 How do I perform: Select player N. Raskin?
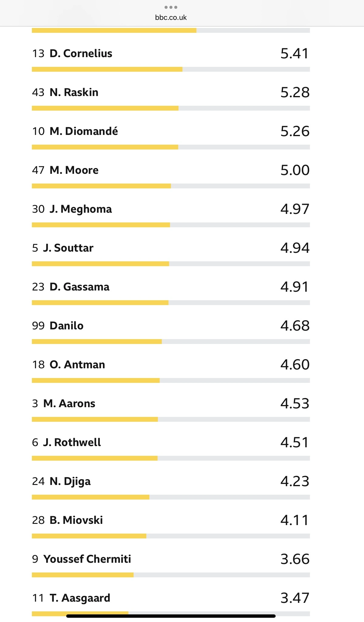pyautogui.click(x=74, y=92)
